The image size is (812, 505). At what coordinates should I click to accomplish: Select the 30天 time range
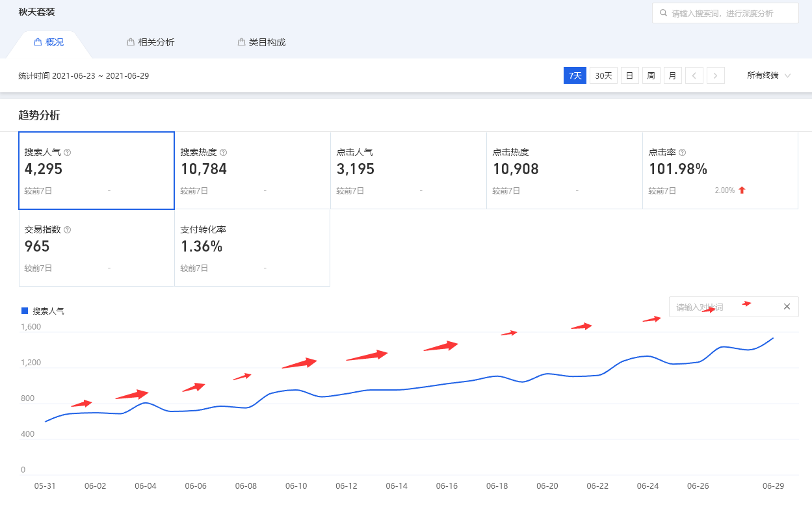tap(603, 76)
